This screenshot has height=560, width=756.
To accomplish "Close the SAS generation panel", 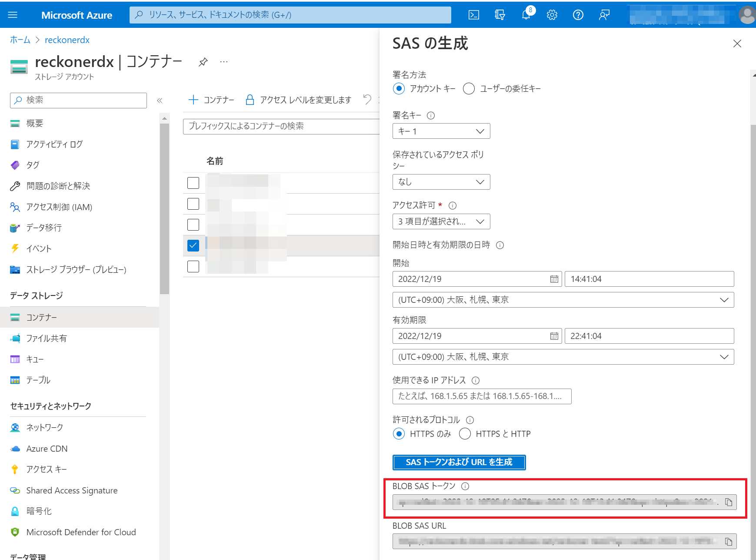I will pos(737,44).
